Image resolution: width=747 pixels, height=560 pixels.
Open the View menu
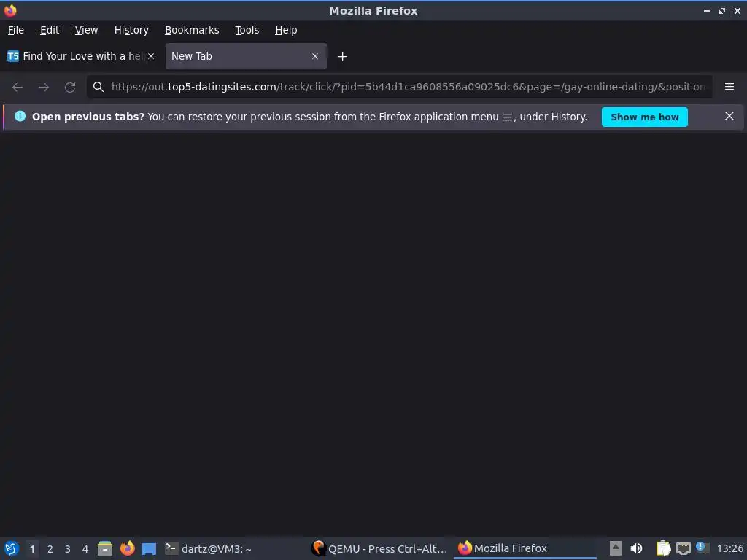tap(86, 30)
